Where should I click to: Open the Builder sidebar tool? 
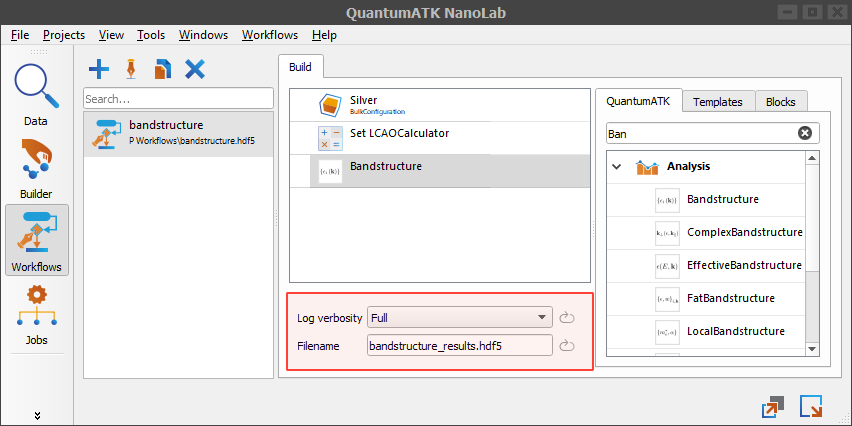[x=36, y=169]
